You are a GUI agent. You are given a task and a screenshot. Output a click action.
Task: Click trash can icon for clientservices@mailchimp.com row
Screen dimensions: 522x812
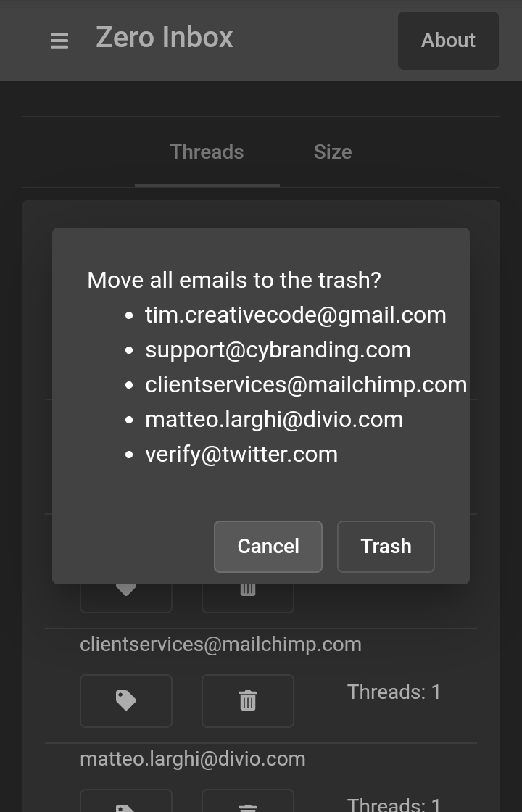point(247,700)
